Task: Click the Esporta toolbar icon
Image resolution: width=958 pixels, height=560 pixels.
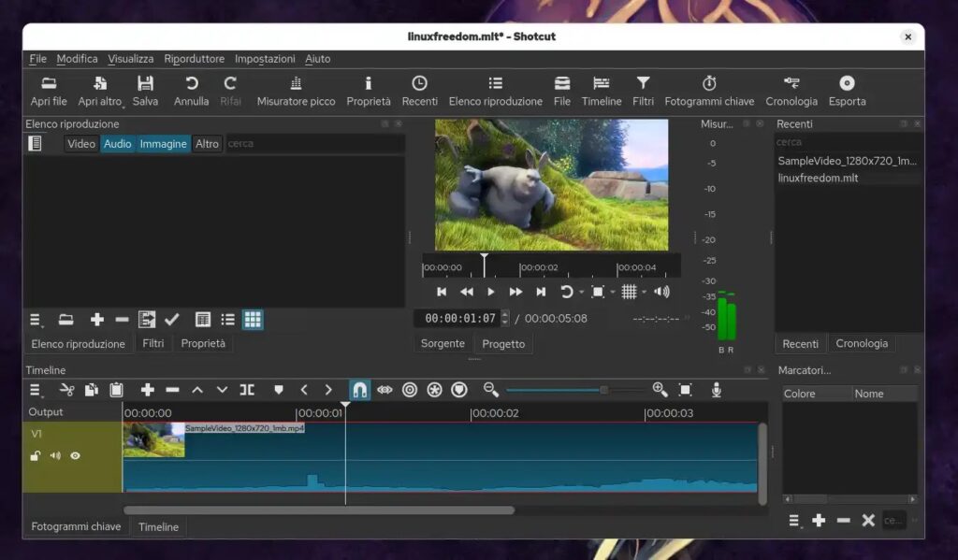Action: click(x=847, y=83)
